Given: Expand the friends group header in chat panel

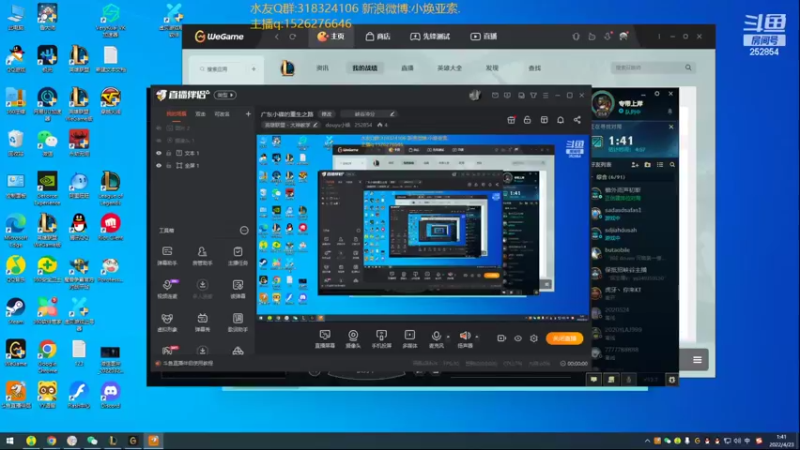Looking at the screenshot, I should 610,177.
